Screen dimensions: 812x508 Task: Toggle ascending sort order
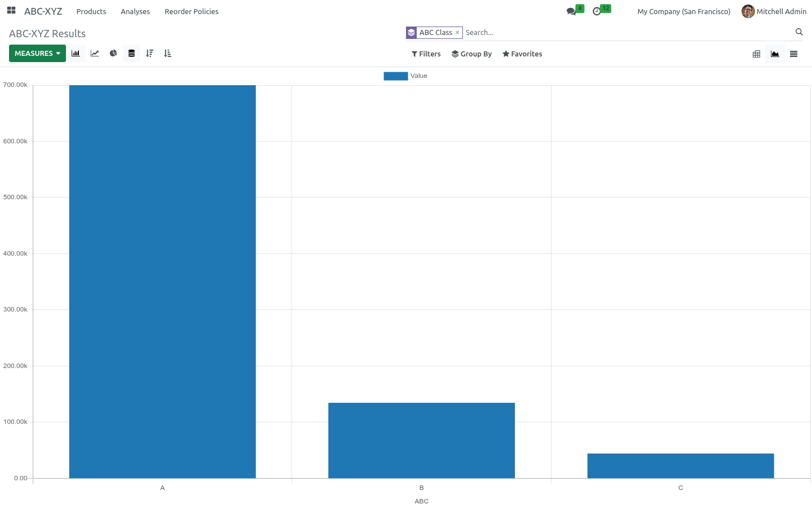click(x=167, y=54)
